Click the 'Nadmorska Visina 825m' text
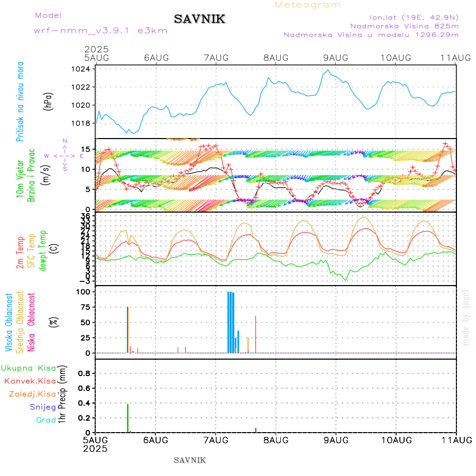This screenshot has height=476, width=476. point(404,25)
